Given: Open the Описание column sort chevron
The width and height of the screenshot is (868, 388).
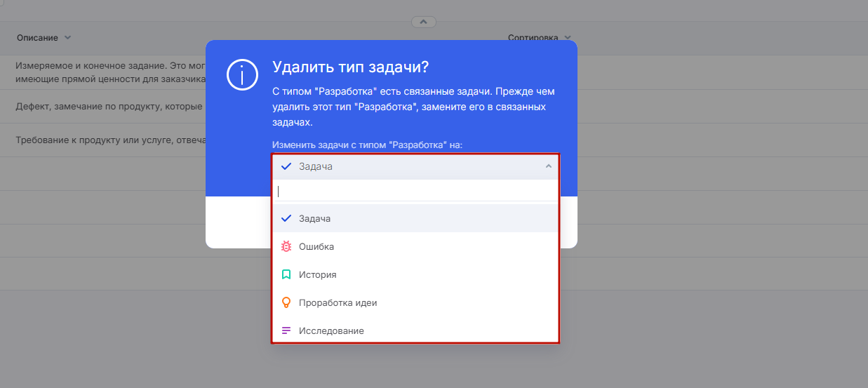Looking at the screenshot, I should click(x=67, y=38).
